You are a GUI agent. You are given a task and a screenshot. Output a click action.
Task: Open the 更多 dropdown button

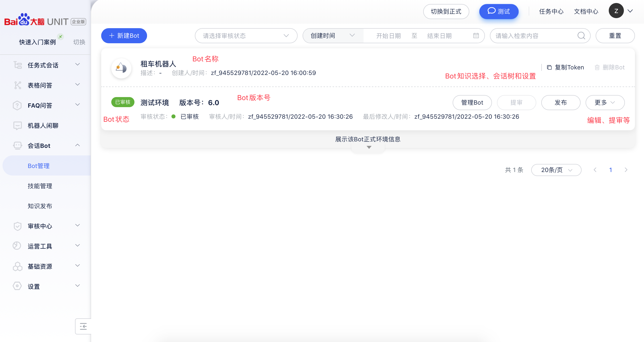[605, 103]
